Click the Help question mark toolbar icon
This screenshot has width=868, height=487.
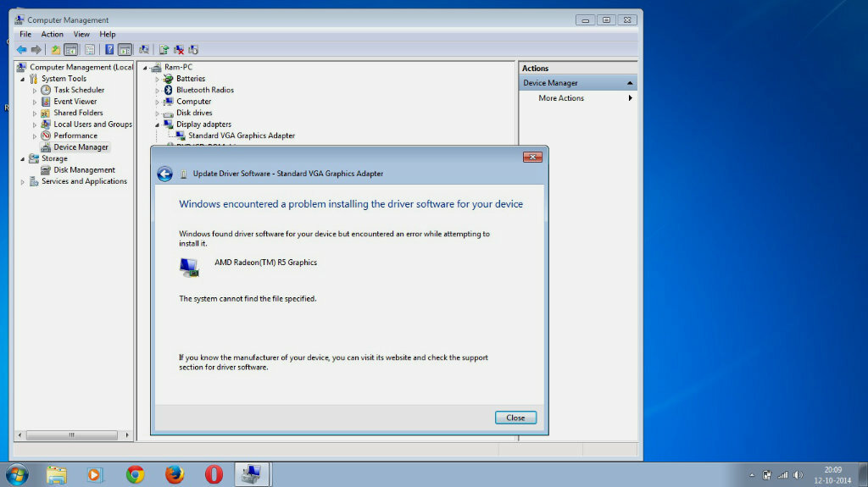click(x=109, y=50)
